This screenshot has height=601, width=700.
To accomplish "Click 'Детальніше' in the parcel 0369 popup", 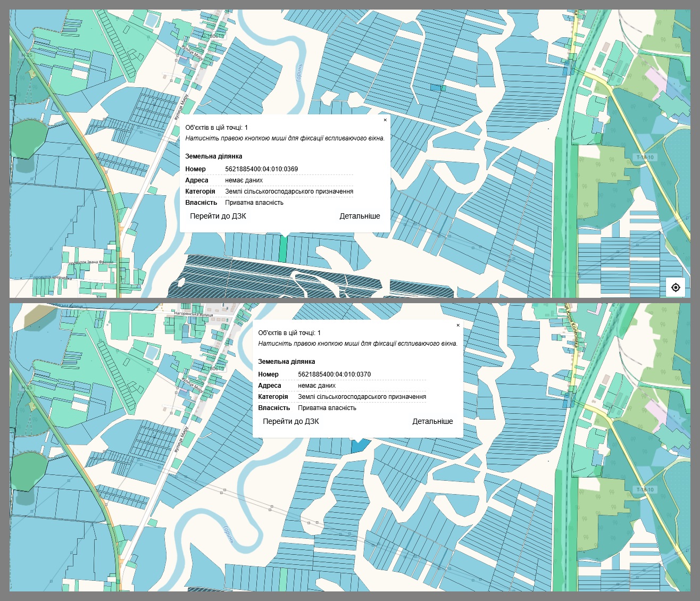I will click(360, 216).
